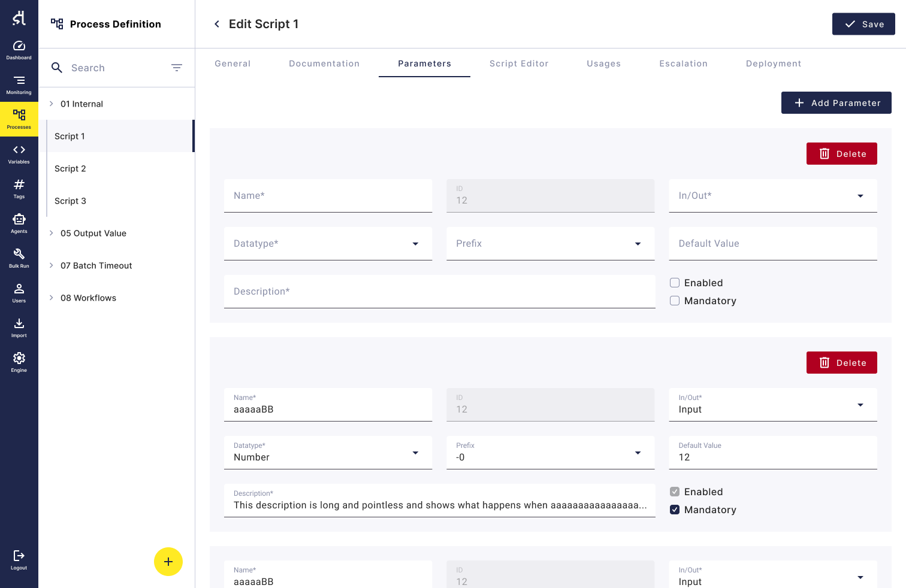
Task: Click the search magnifier icon
Action: [57, 68]
